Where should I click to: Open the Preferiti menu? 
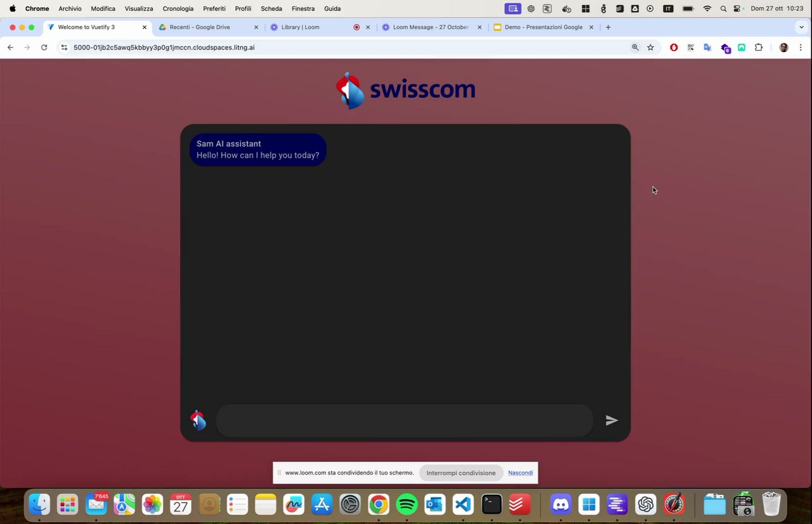pyautogui.click(x=214, y=9)
